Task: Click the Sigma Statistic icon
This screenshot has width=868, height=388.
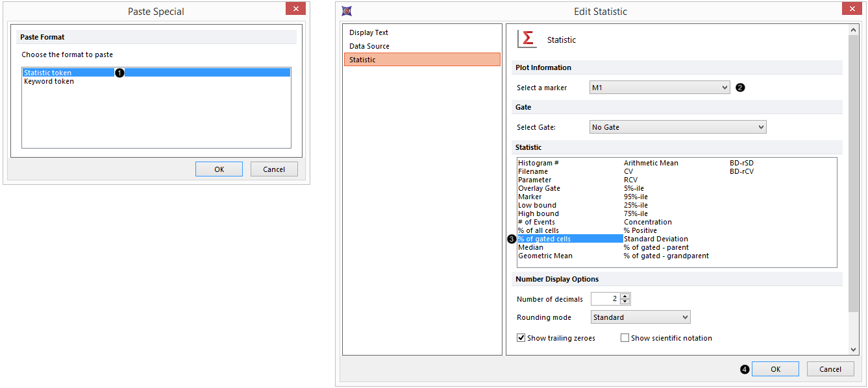Action: point(527,39)
